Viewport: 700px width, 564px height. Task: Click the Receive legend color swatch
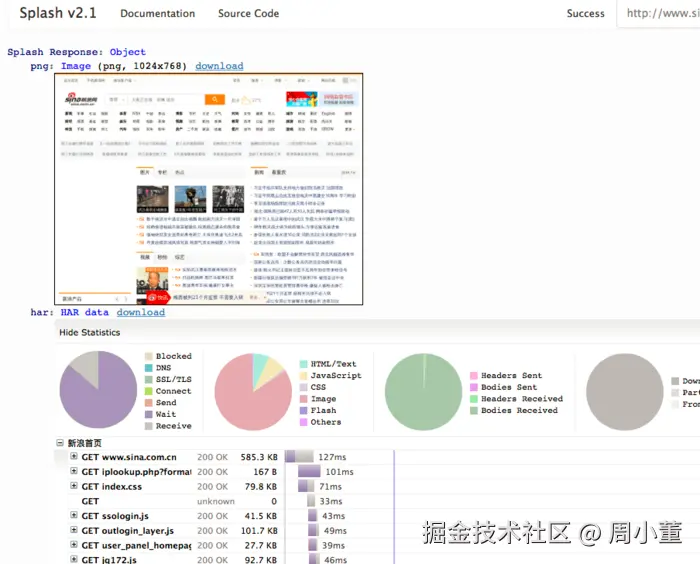[149, 426]
